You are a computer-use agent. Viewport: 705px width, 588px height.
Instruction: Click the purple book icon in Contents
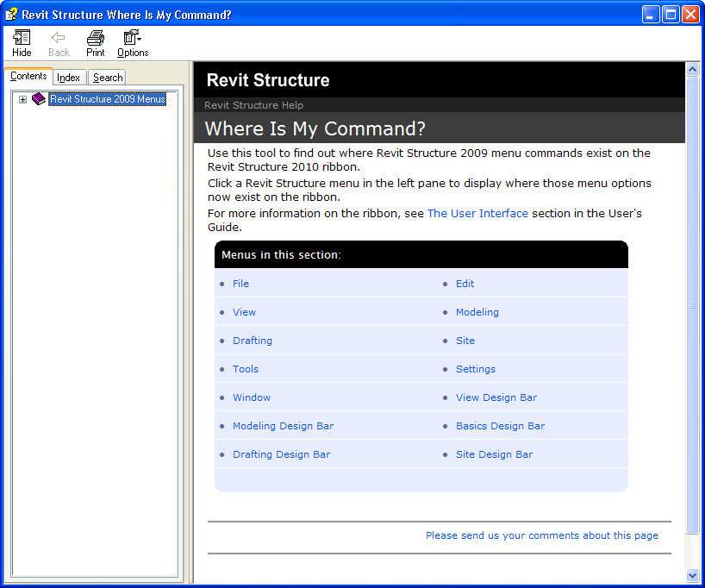pyautogui.click(x=39, y=99)
